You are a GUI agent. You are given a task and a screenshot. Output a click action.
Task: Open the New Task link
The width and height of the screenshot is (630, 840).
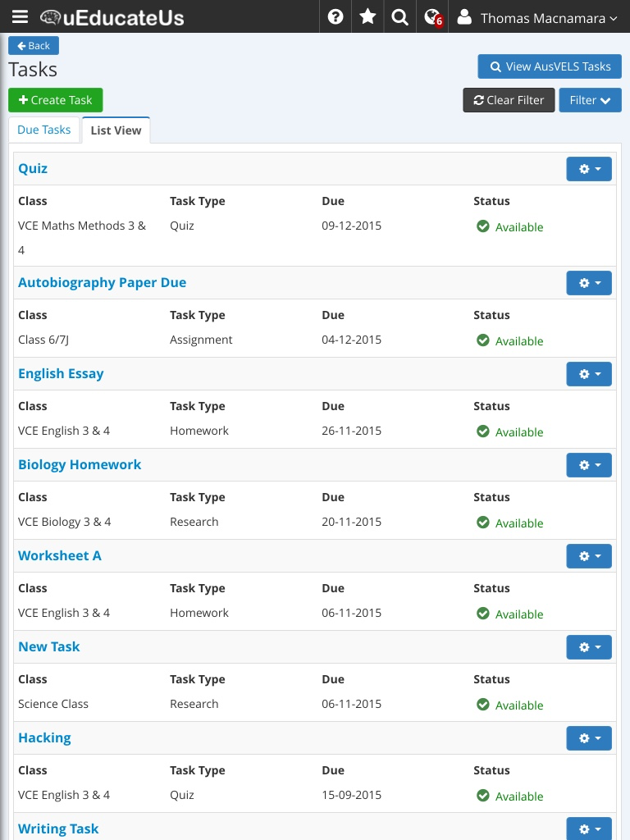(48, 646)
